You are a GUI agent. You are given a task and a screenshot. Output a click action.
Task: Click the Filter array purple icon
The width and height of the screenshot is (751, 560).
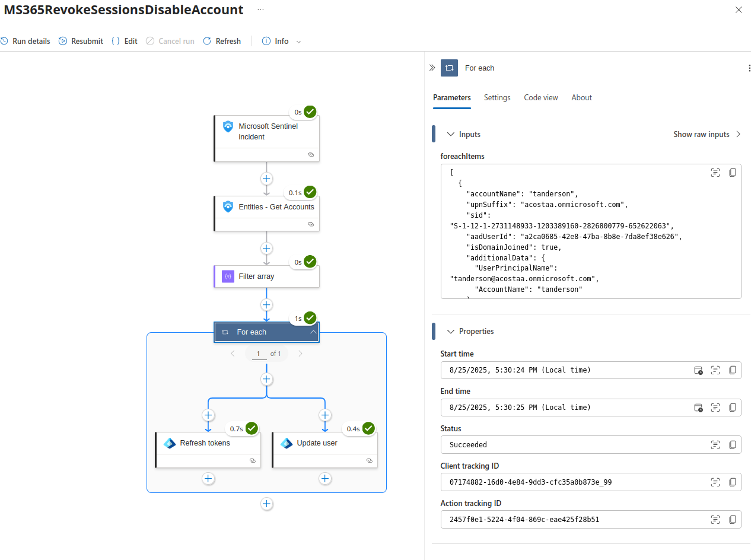point(228,276)
